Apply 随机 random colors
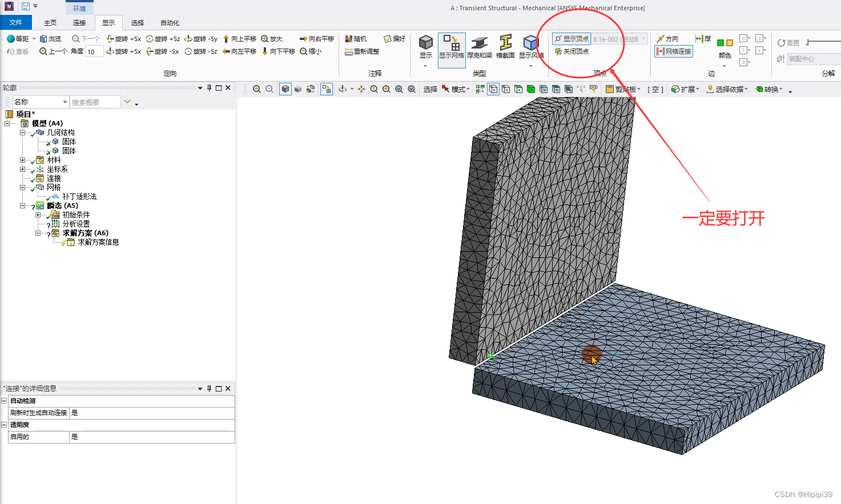 (356, 39)
